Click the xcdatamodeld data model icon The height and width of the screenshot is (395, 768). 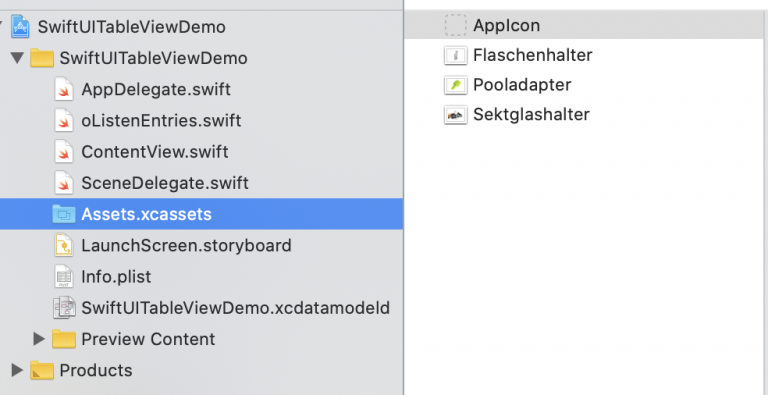click(x=64, y=308)
